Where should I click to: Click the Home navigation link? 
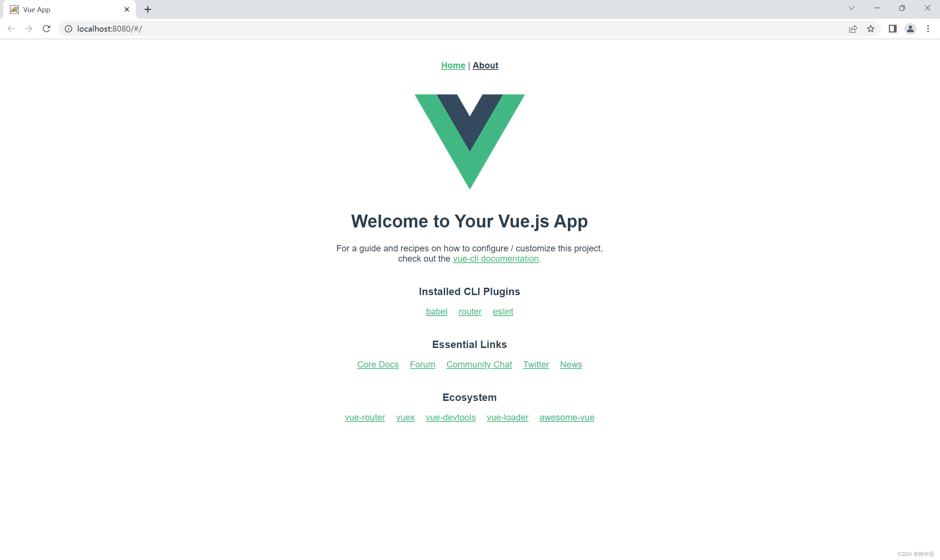pos(453,65)
